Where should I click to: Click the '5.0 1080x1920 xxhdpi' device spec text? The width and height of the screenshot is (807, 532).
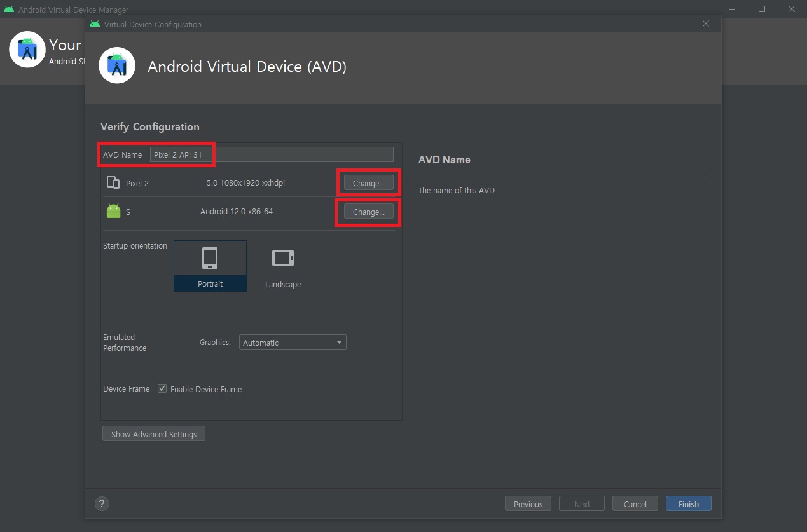click(245, 183)
